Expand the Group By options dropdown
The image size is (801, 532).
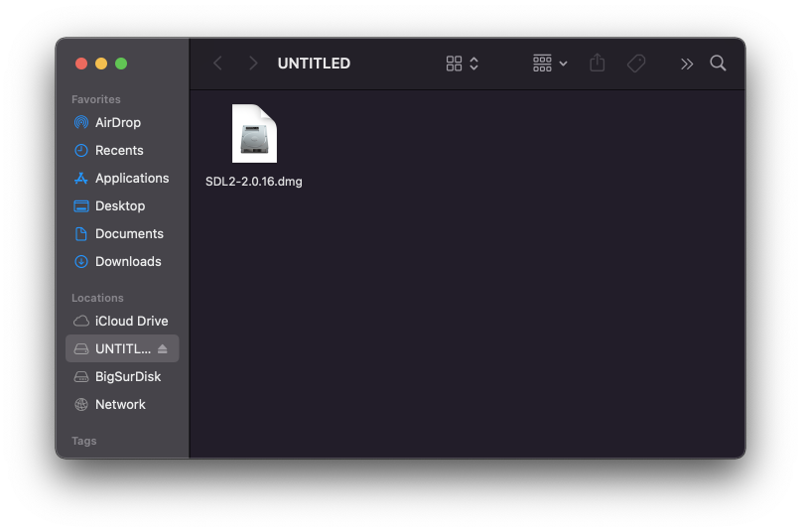click(550, 64)
